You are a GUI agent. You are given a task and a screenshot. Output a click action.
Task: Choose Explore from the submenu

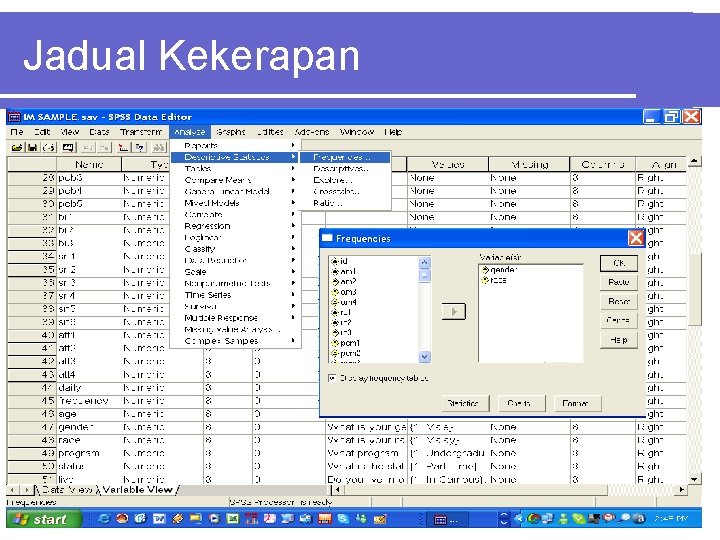pos(344,180)
